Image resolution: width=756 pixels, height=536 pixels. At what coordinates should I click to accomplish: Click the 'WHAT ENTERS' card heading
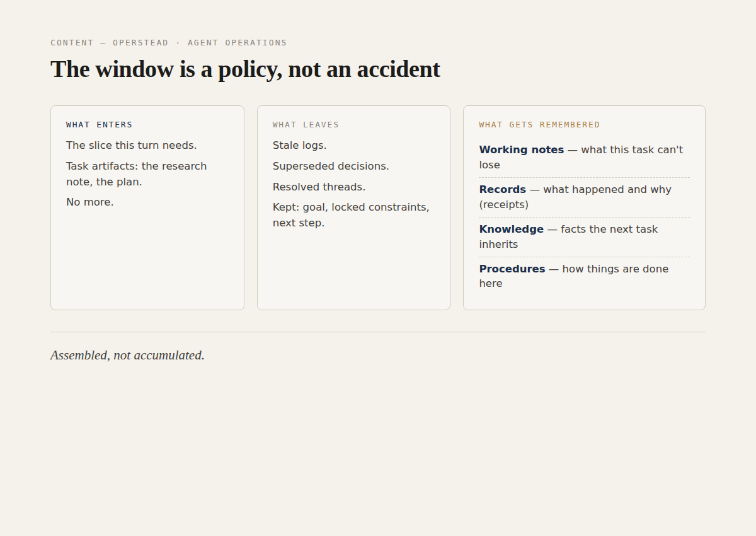coord(100,125)
